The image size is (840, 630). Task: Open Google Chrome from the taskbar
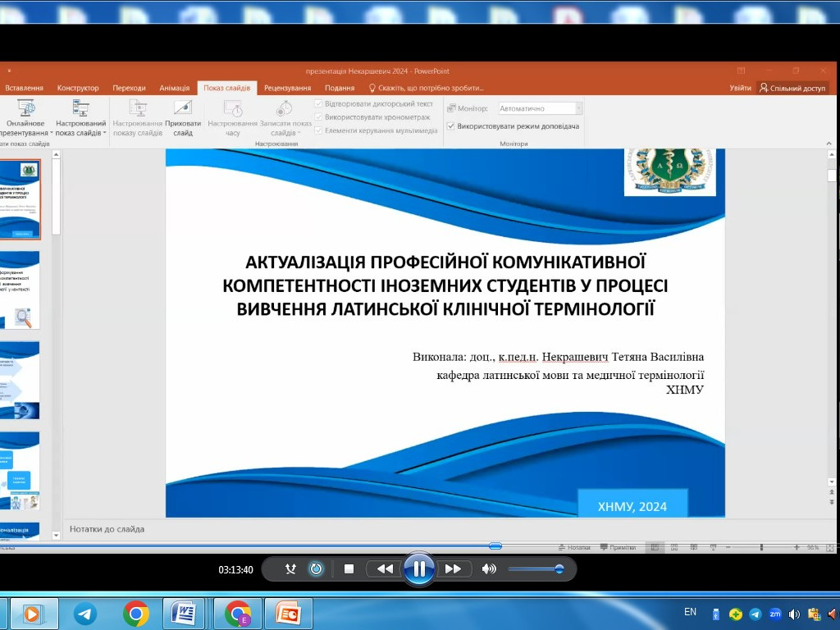(x=136, y=614)
